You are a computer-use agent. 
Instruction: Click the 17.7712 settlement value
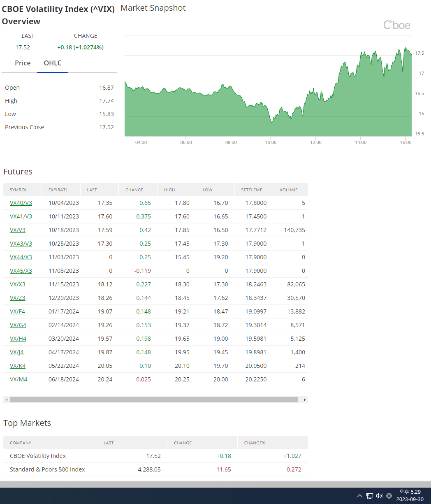point(256,230)
